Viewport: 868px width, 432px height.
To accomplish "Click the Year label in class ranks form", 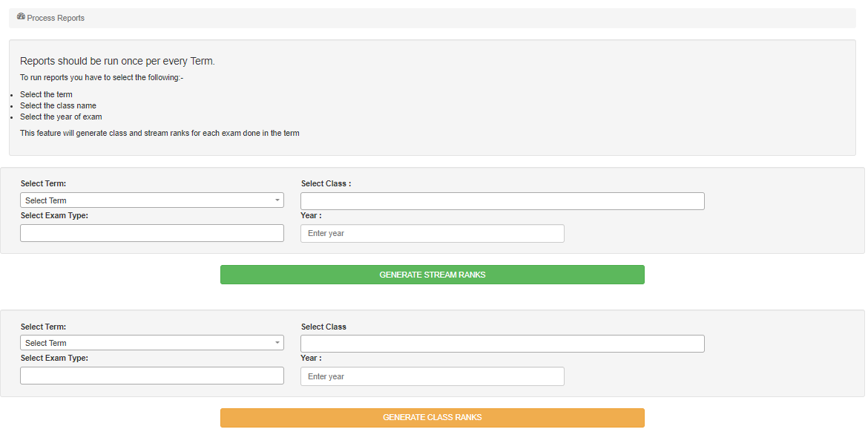I will click(x=311, y=358).
